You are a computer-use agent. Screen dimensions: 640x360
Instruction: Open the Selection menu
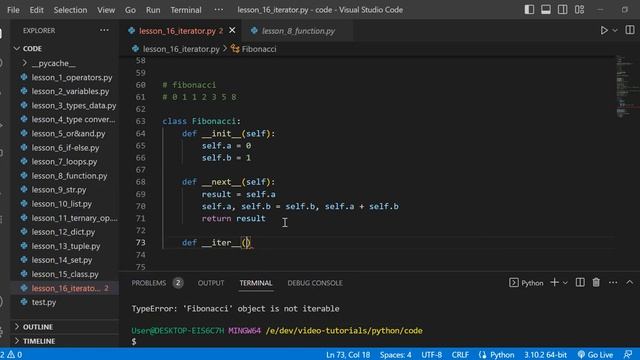click(x=70, y=10)
